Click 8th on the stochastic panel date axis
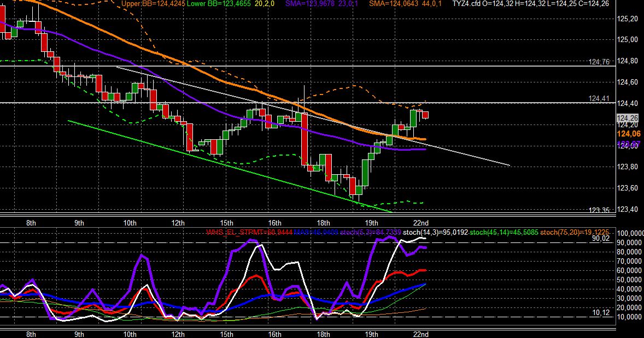Screen dimensions: 644x338 31,334
